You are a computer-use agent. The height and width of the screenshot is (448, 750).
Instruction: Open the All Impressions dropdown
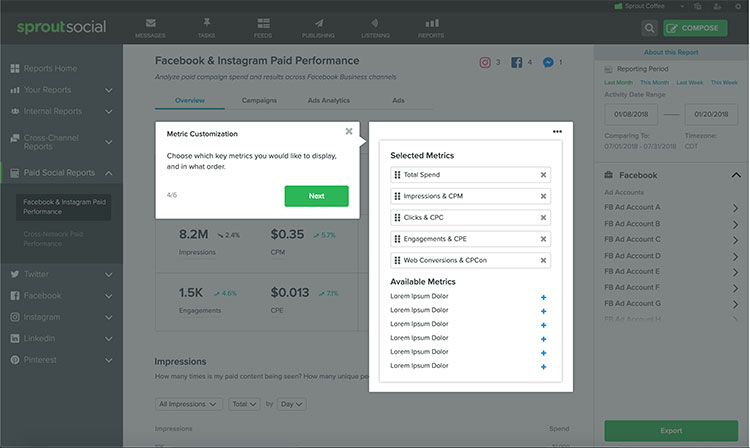point(188,404)
